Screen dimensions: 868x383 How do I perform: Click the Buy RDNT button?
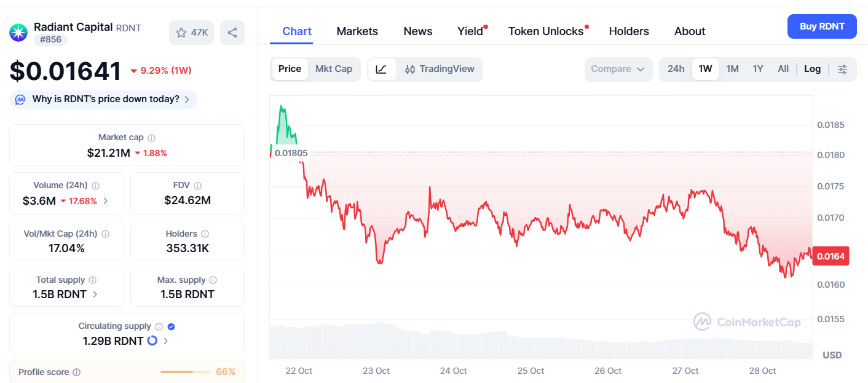click(x=821, y=26)
